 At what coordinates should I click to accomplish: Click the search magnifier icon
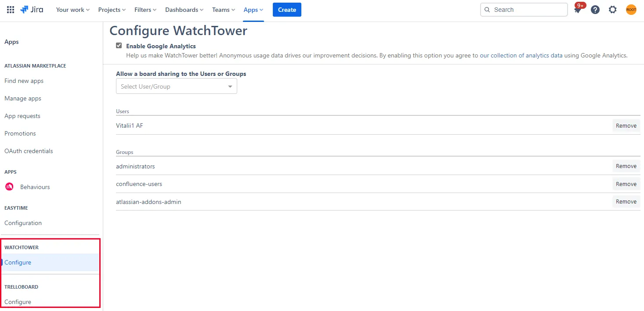(x=487, y=10)
